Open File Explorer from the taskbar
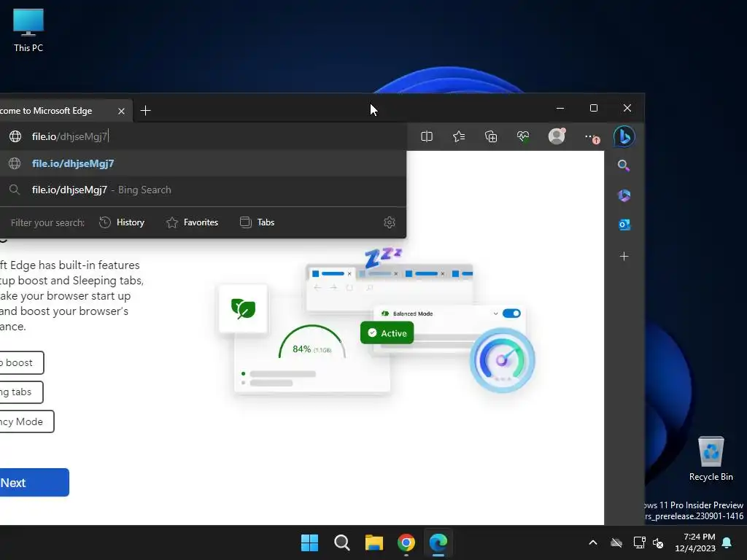 click(374, 542)
